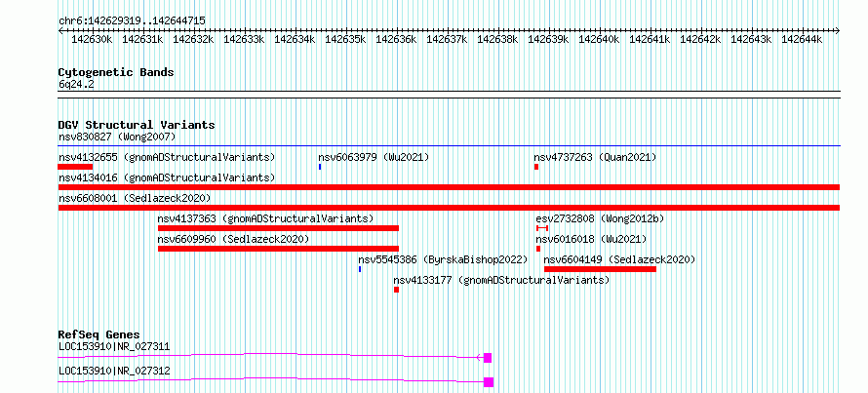Open the LOC153910|NR_027312 gene label
Viewport: 868px width, 393px height.
click(x=114, y=371)
